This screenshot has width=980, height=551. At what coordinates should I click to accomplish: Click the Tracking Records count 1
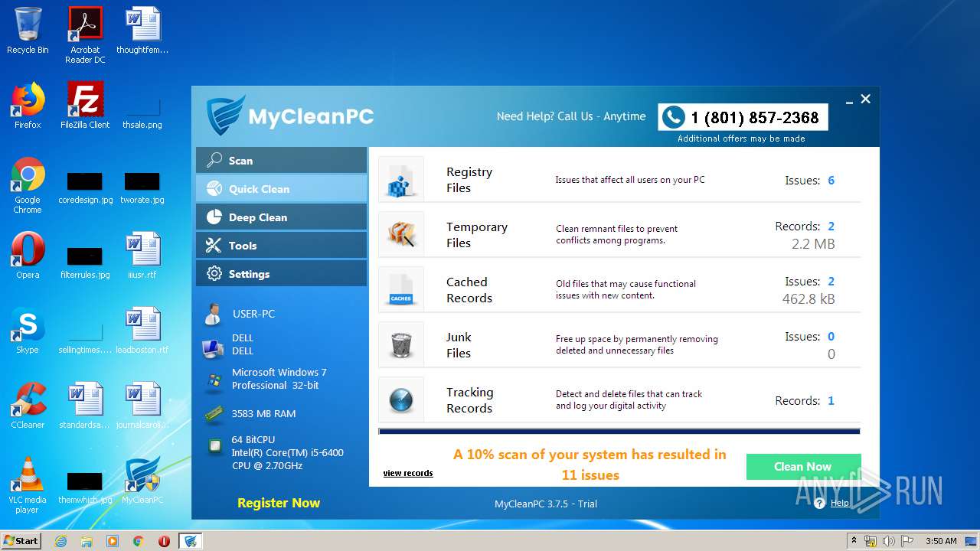[831, 401]
